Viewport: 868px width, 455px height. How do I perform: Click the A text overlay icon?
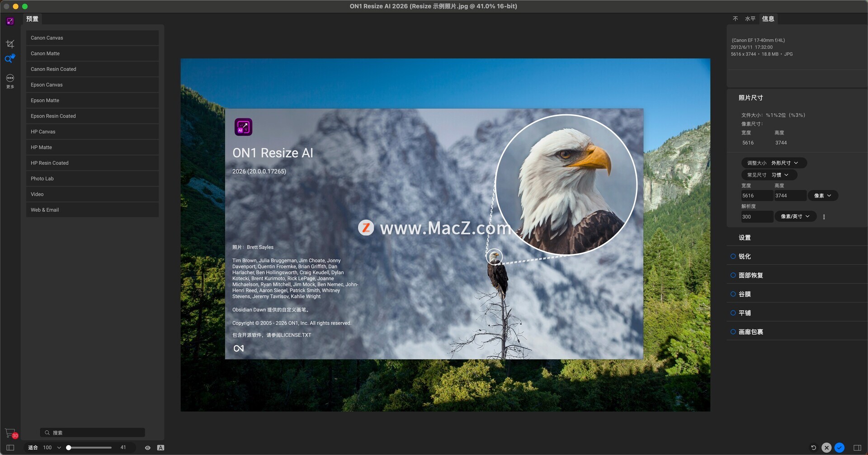pos(160,448)
